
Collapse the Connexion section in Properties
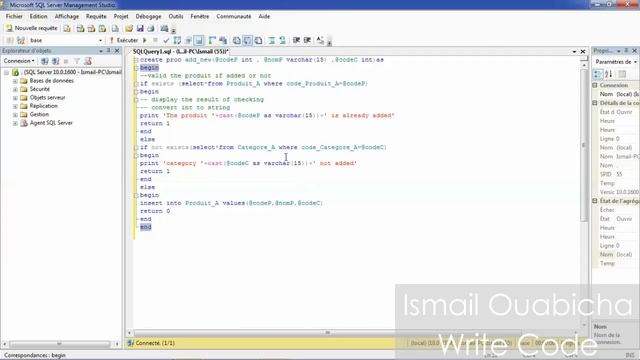click(595, 85)
